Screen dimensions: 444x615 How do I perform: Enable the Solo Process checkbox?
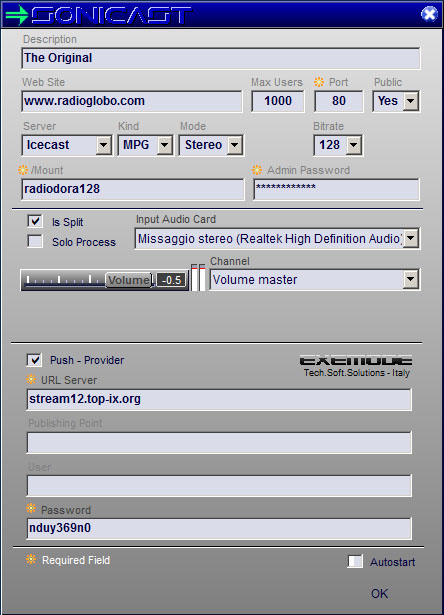click(35, 241)
